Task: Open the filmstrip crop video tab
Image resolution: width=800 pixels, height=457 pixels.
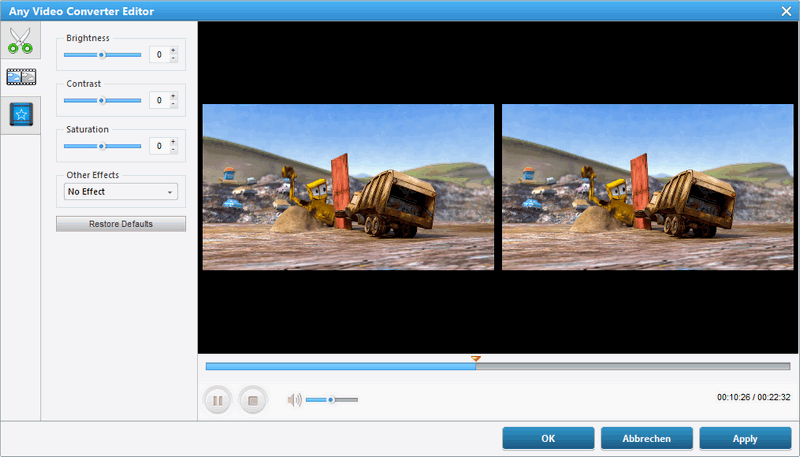Action: click(x=21, y=77)
